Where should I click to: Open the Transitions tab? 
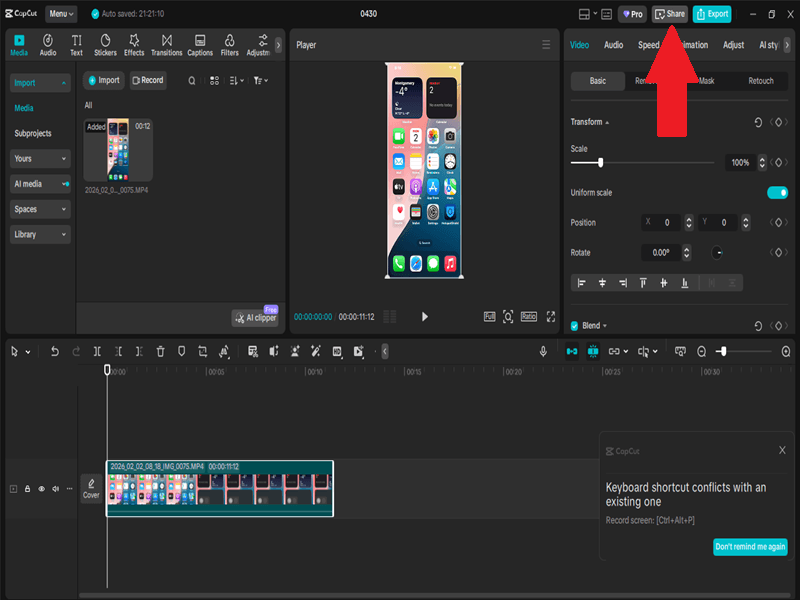point(166,45)
